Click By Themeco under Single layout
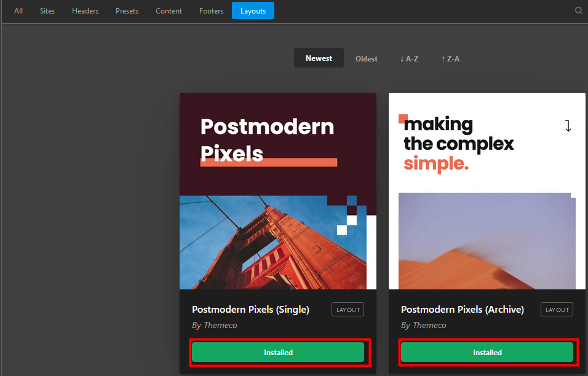The image size is (588, 376). click(x=215, y=325)
